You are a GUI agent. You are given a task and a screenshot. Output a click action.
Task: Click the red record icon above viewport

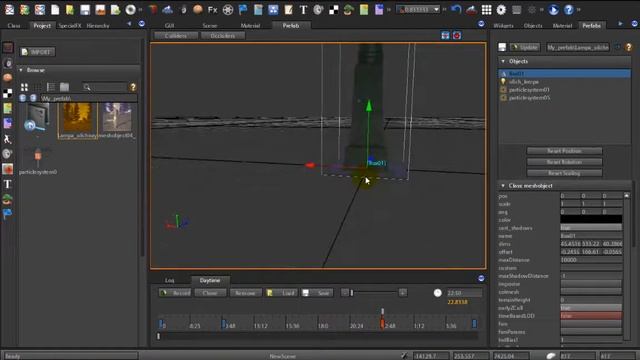click(457, 36)
